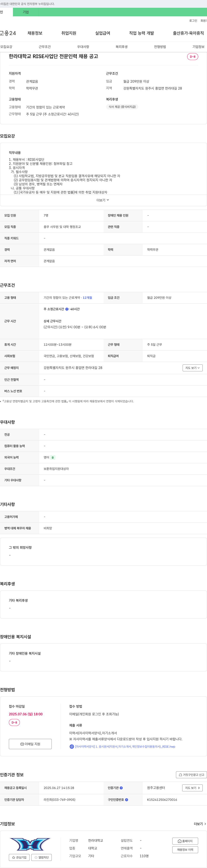Click the 열람차단 button
207x868 pixels.
pyautogui.click(x=42, y=857)
